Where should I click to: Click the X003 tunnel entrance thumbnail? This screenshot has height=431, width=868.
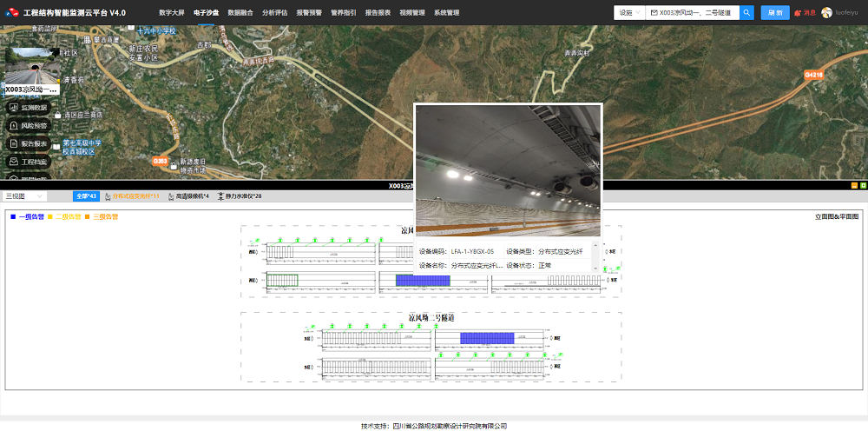point(31,66)
